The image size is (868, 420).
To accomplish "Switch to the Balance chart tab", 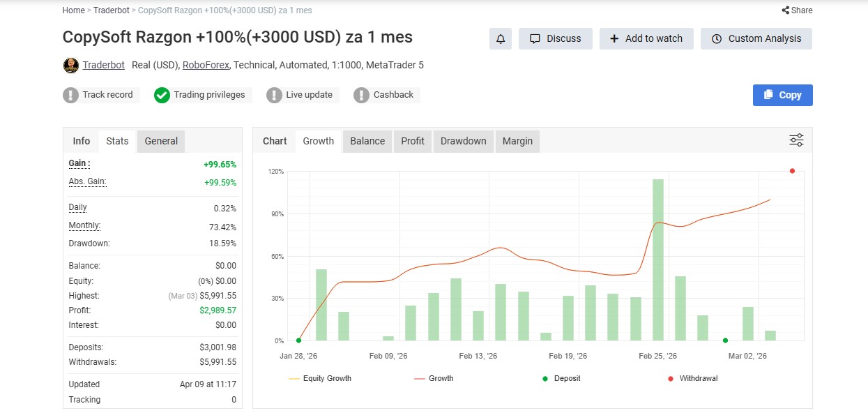I will click(x=367, y=141).
